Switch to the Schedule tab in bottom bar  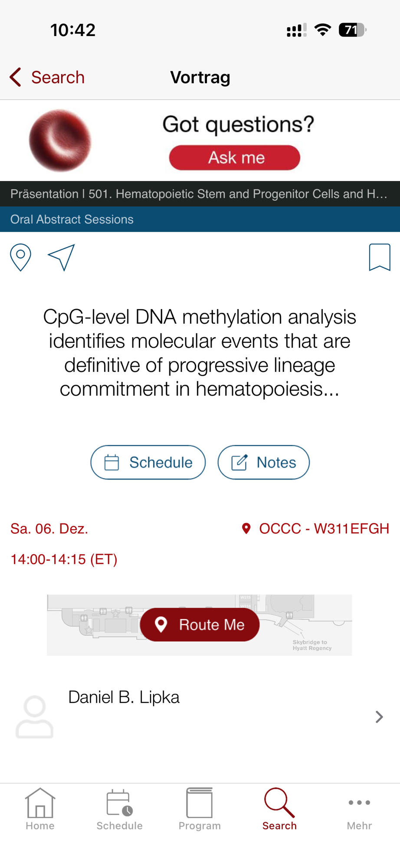(x=119, y=809)
